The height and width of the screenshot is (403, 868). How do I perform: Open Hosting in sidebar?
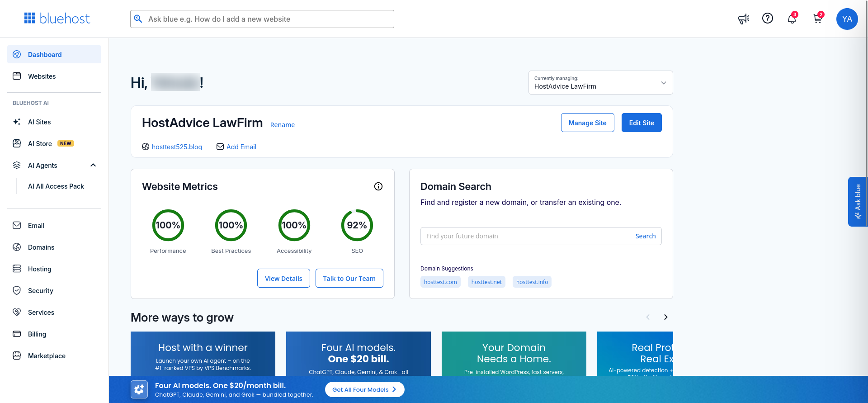tap(54, 269)
